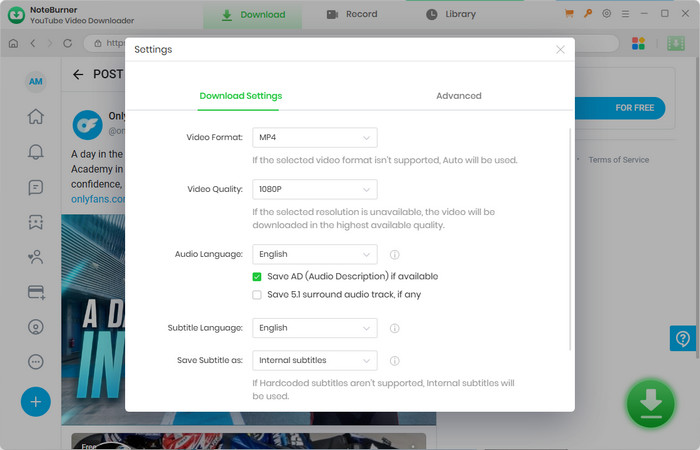Open the Terms of Service link
The width and height of the screenshot is (700, 450).
pos(618,160)
